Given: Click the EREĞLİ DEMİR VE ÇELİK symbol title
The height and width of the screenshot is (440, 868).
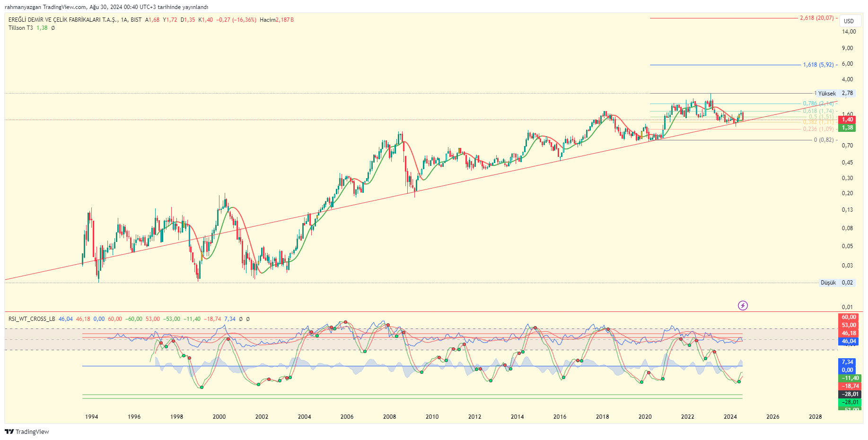Looking at the screenshot, I should (x=63, y=20).
